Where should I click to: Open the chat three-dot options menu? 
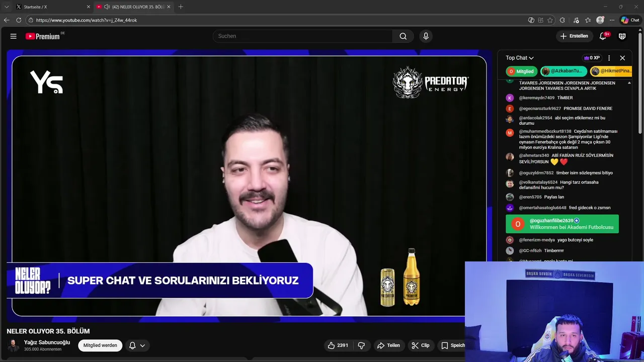click(x=609, y=58)
